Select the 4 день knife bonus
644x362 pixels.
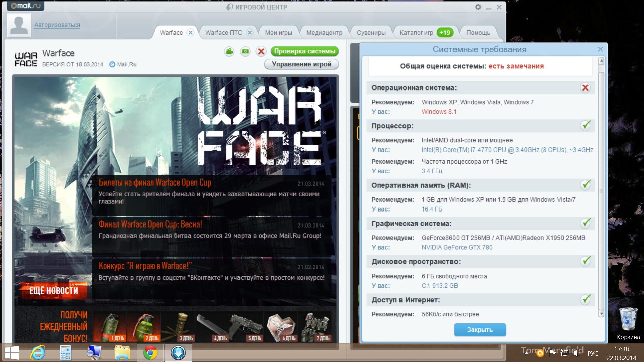coord(212,327)
